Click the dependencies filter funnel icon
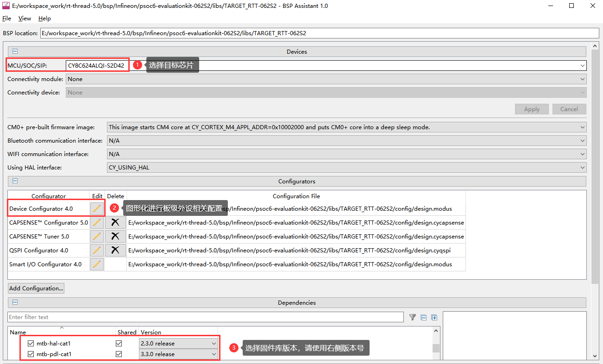 point(412,317)
